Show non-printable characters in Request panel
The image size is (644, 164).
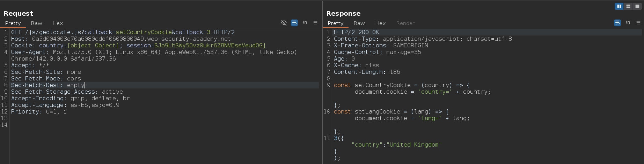click(305, 23)
